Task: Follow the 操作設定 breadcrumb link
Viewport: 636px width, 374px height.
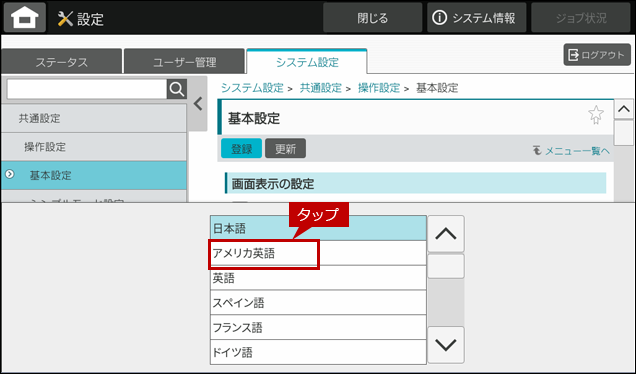Action: coord(379,88)
